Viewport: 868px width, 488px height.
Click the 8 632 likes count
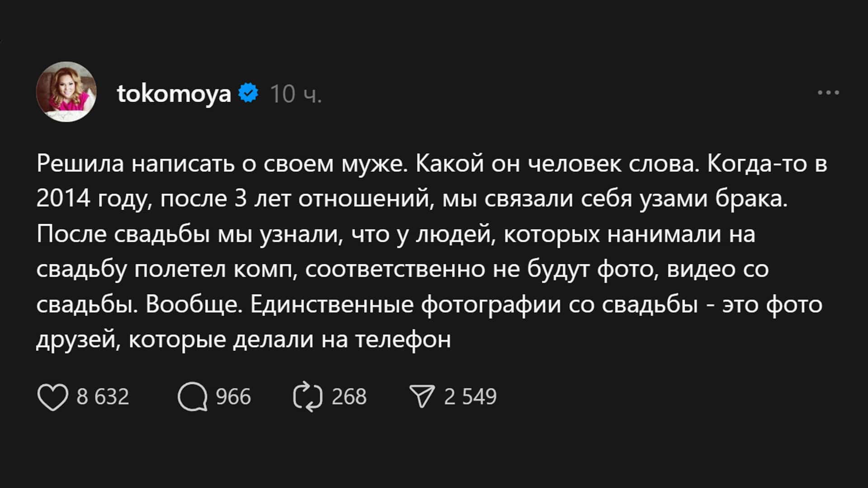tap(103, 397)
